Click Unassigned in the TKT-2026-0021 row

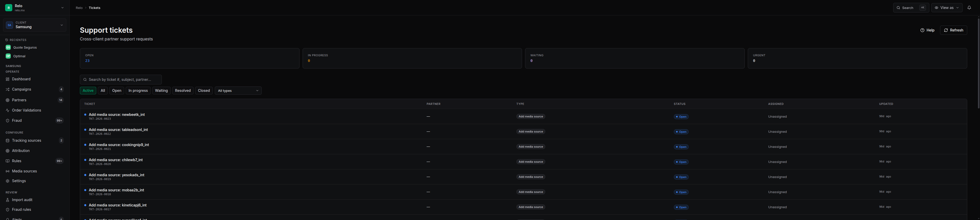coord(777,147)
